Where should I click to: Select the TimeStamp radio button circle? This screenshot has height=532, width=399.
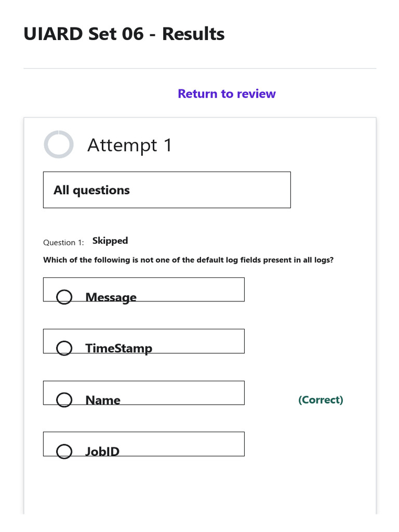coord(64,348)
